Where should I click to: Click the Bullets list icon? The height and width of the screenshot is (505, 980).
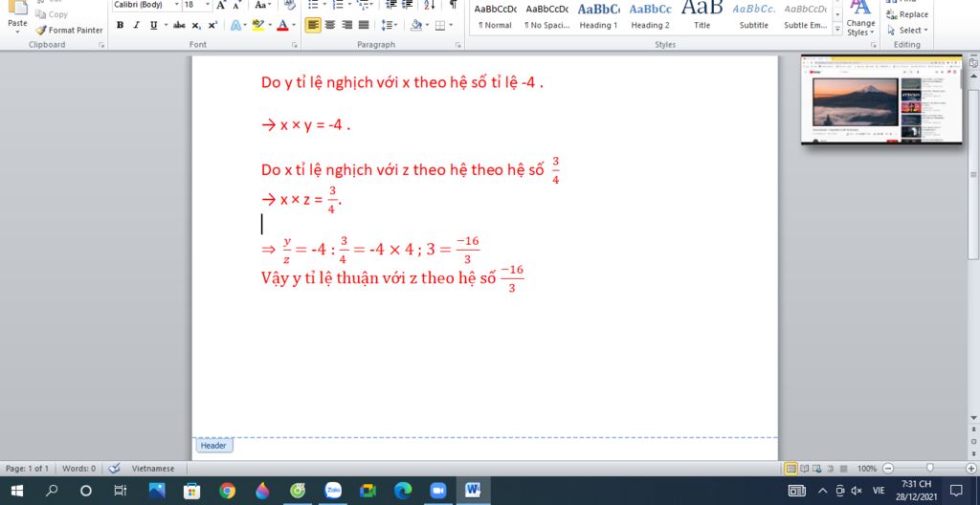[x=314, y=5]
